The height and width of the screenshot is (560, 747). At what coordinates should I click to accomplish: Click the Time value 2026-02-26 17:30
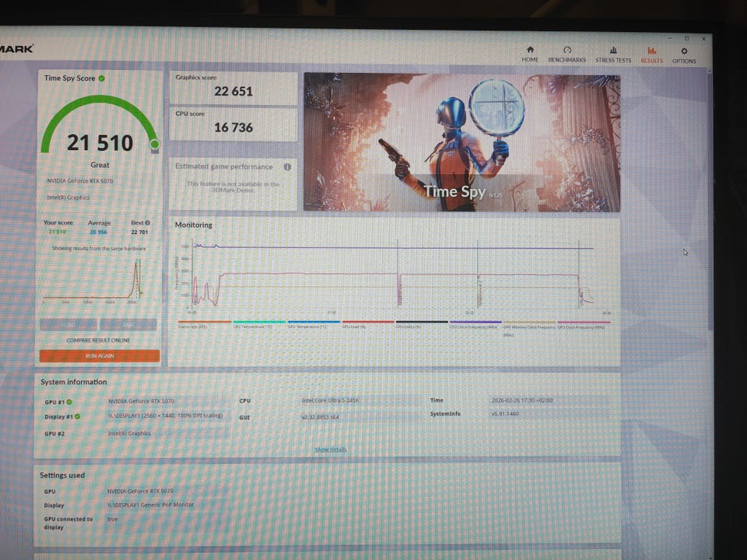[x=522, y=400]
